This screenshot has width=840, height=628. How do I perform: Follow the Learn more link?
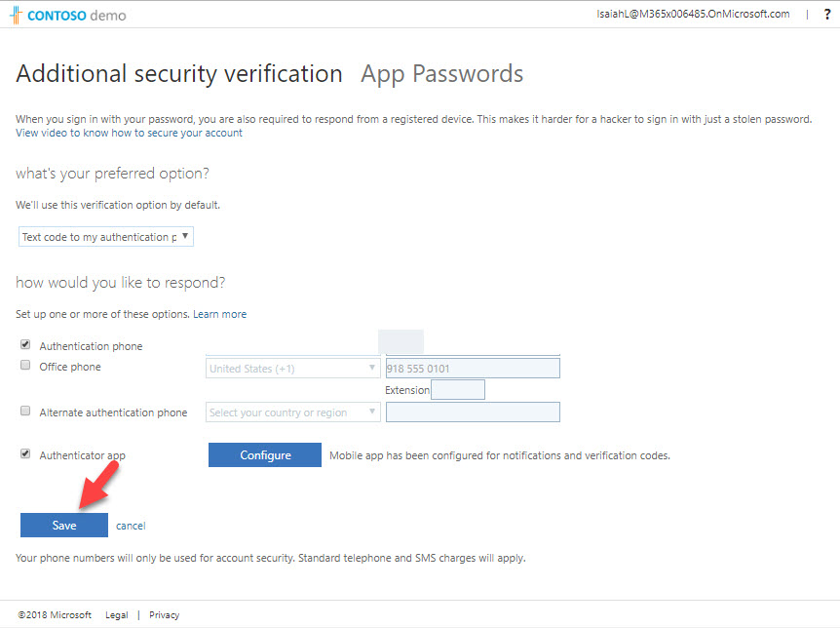pos(219,314)
